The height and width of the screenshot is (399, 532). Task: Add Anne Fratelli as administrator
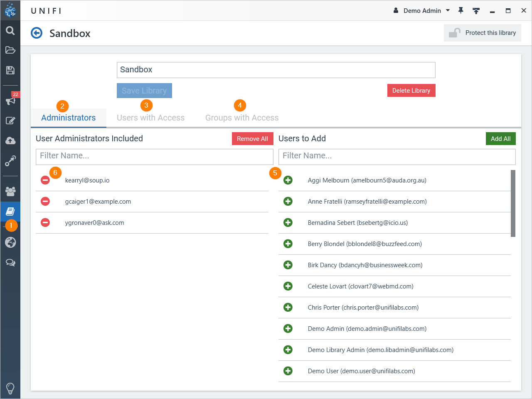[x=288, y=201]
